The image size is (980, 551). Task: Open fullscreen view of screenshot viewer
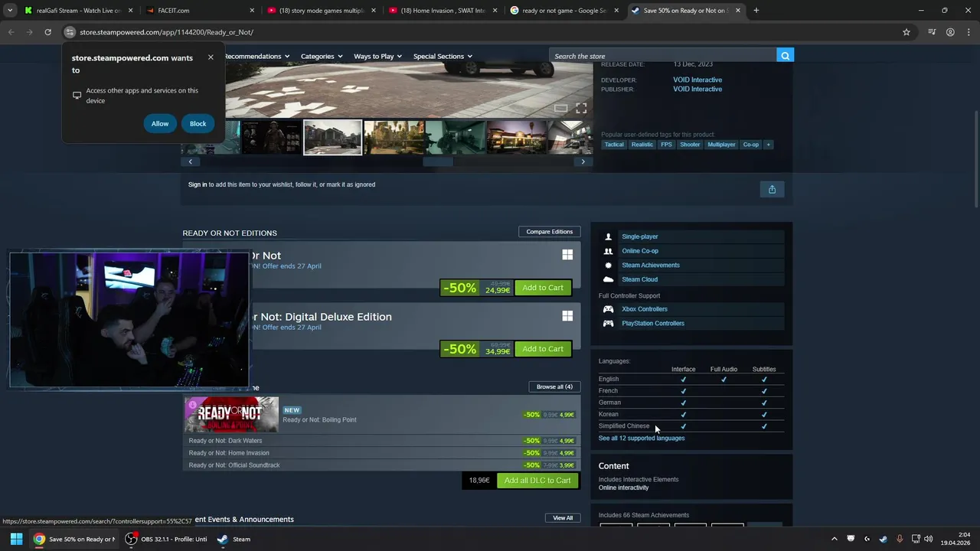(x=581, y=108)
